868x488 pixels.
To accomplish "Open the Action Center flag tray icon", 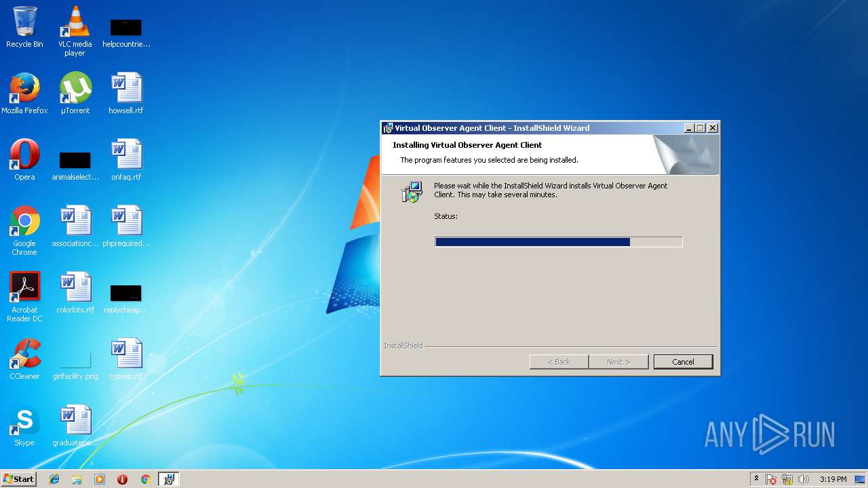I will point(771,479).
